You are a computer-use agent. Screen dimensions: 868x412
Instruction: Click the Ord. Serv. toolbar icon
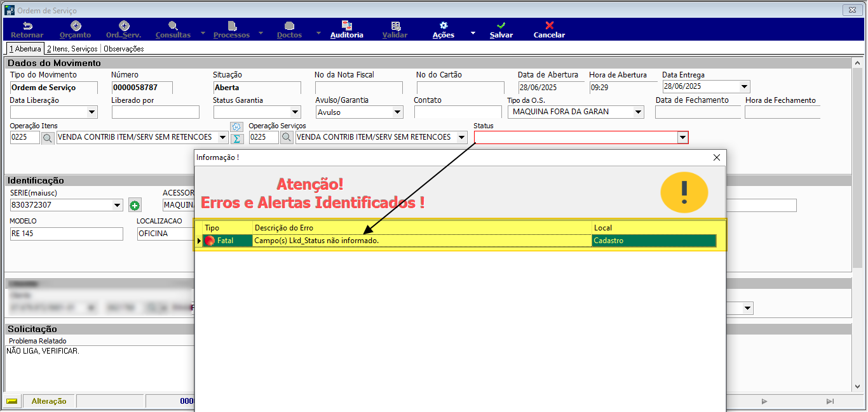[x=125, y=25]
